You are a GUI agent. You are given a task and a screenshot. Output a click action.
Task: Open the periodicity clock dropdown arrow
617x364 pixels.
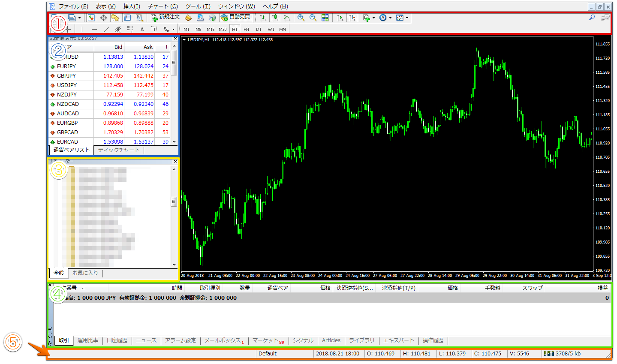pyautogui.click(x=390, y=18)
